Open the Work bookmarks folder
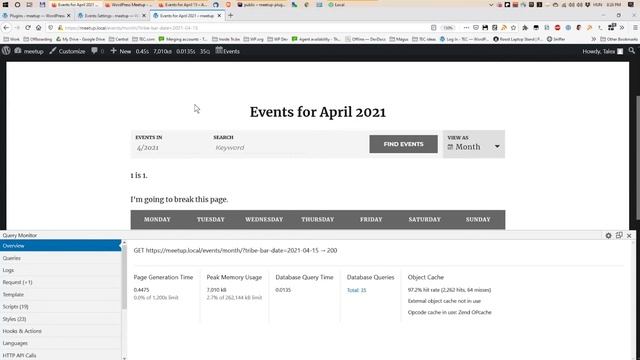The width and height of the screenshot is (640, 360). 11,39
